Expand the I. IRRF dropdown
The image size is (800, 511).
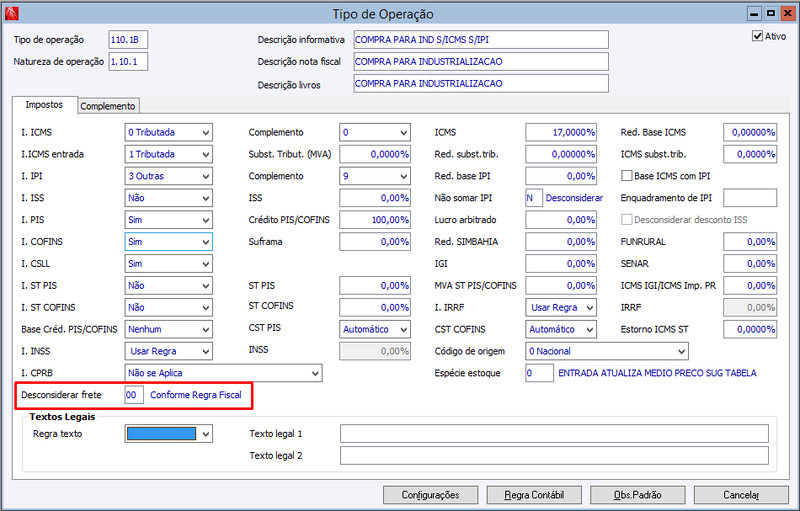(x=561, y=308)
